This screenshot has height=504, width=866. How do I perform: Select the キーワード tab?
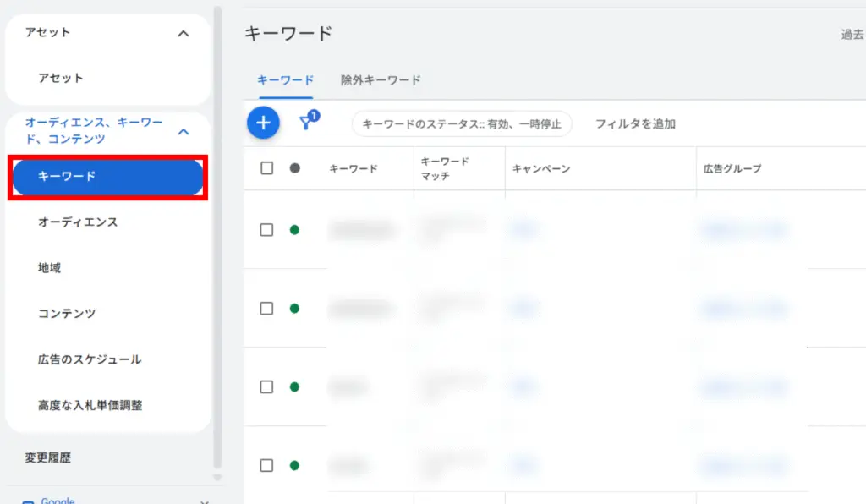(x=285, y=80)
